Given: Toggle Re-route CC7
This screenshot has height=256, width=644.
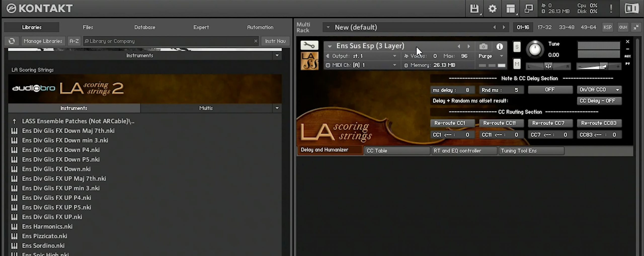Looking at the screenshot, I should pyautogui.click(x=550, y=123).
